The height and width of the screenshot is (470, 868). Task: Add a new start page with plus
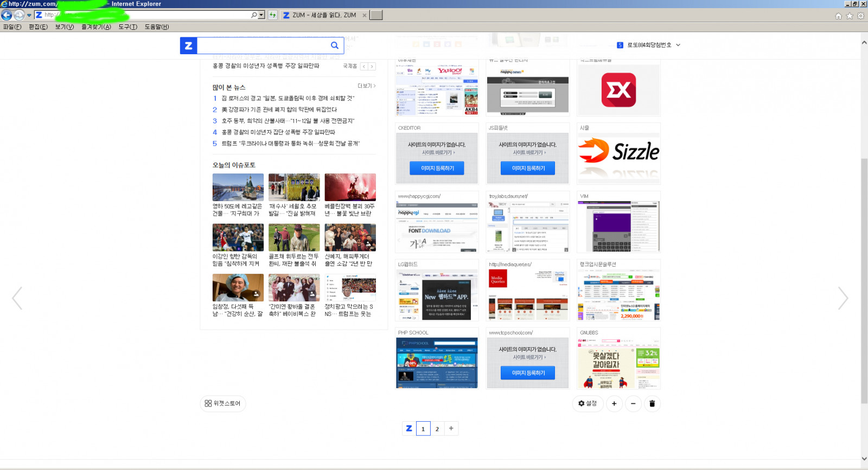tap(451, 428)
